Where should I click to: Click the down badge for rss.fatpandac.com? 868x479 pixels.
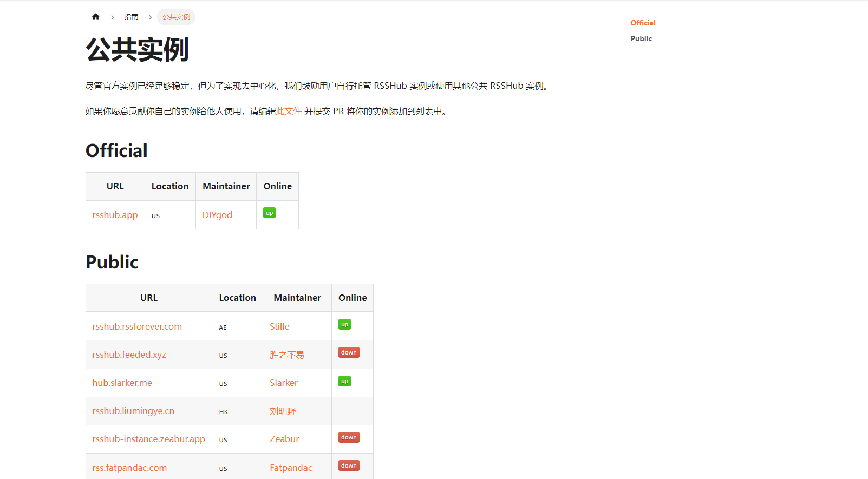point(349,465)
